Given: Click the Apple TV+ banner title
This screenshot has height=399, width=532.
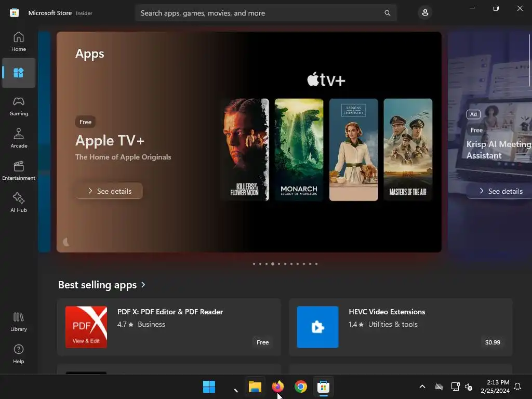Looking at the screenshot, I should (x=110, y=140).
